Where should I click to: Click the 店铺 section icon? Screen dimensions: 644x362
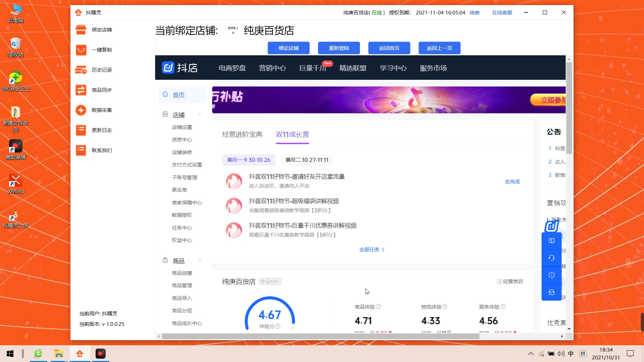165,115
